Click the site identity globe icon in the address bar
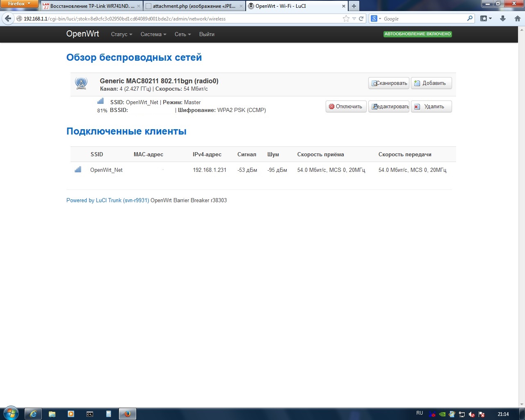 point(19,18)
